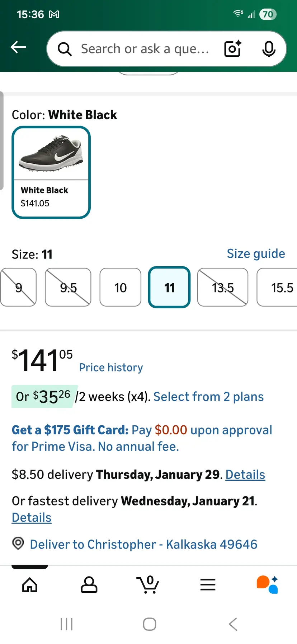The width and height of the screenshot is (297, 644).
Task: Open the Size guide link
Action: (256, 254)
